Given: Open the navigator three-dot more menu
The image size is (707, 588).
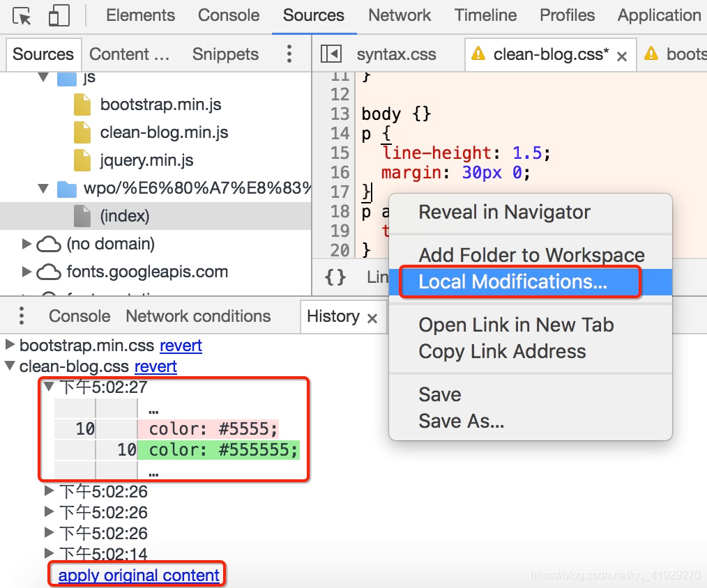Looking at the screenshot, I should pyautogui.click(x=289, y=54).
